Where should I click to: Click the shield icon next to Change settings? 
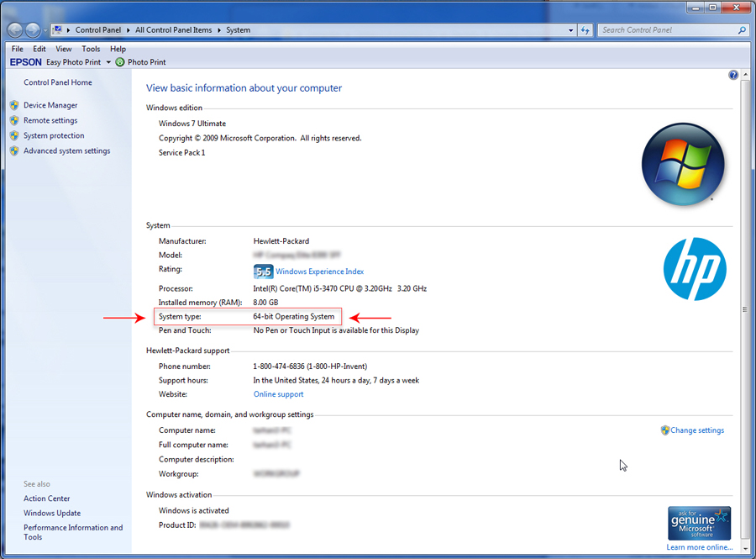[665, 430]
